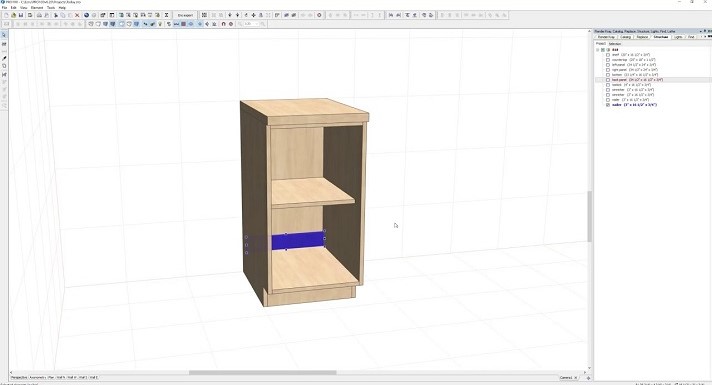Image resolution: width=712 pixels, height=385 pixels.
Task: Switch to the Find tab
Action: pos(691,37)
